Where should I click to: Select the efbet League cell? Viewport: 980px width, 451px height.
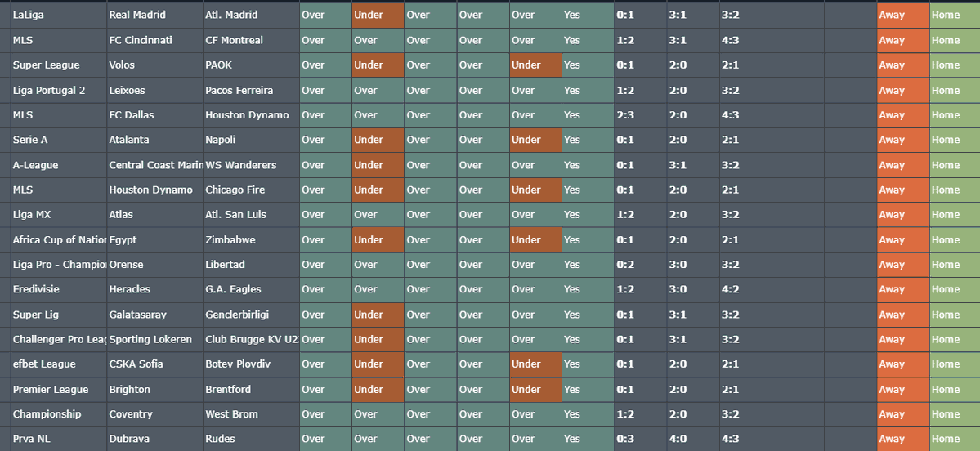pyautogui.click(x=59, y=364)
